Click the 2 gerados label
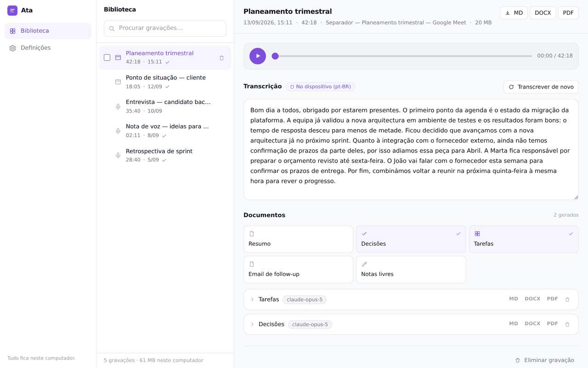Image resolution: width=588 pixels, height=368 pixels. (566, 215)
